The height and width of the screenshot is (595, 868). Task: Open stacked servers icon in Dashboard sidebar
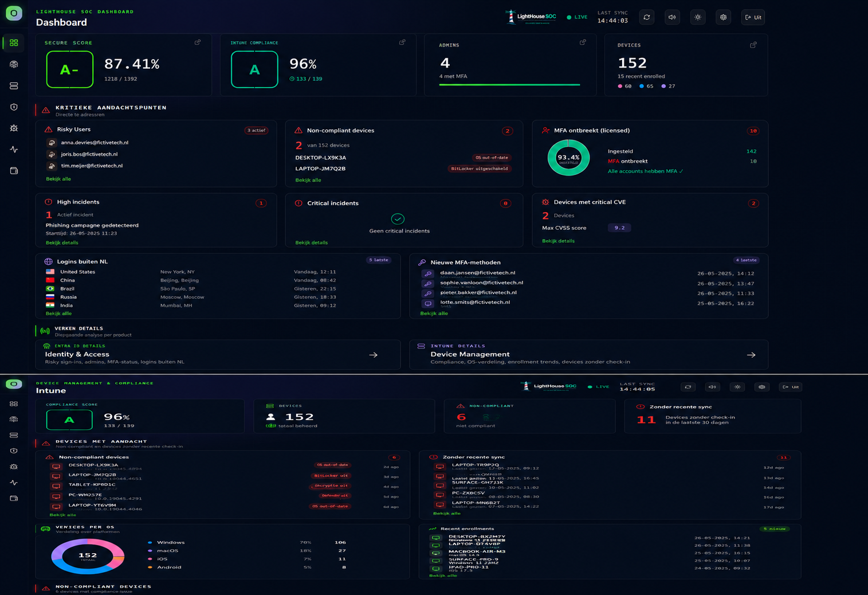[x=14, y=85]
